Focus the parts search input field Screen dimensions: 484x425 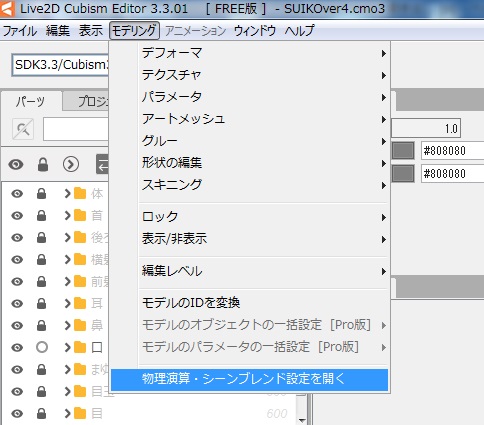pyautogui.click(x=76, y=129)
